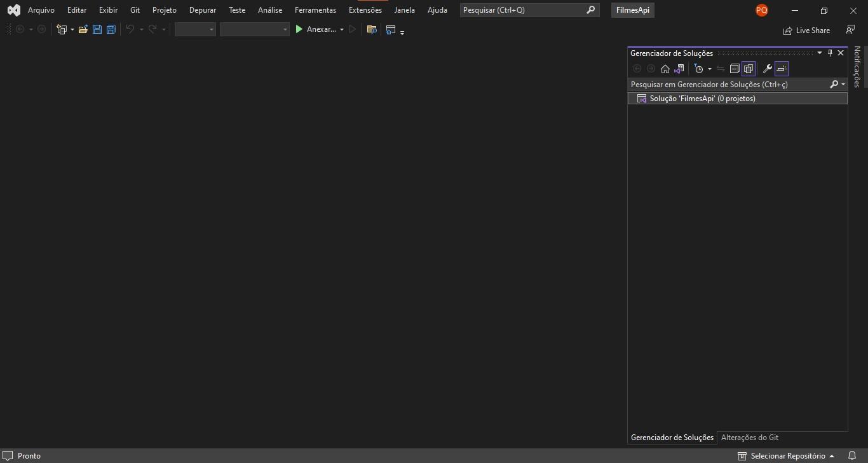The image size is (868, 463).
Task: Switch views with the solutions and folders icon
Action: (x=679, y=69)
